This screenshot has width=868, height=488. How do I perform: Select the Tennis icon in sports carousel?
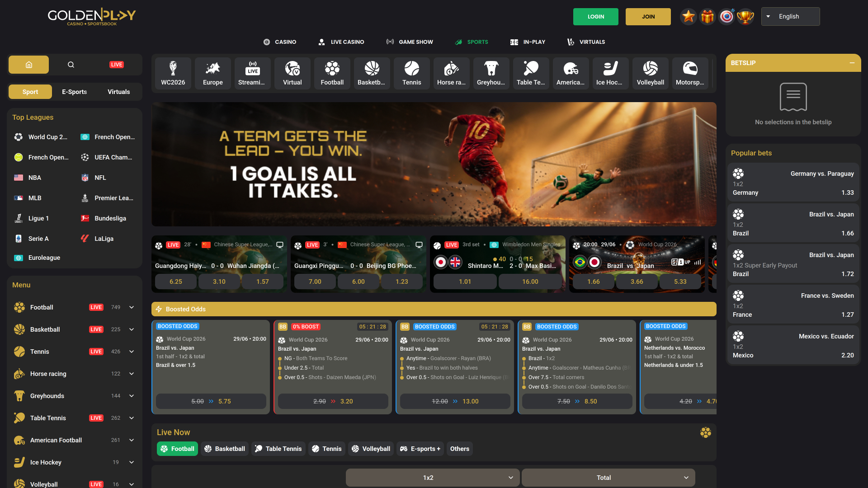click(x=412, y=73)
